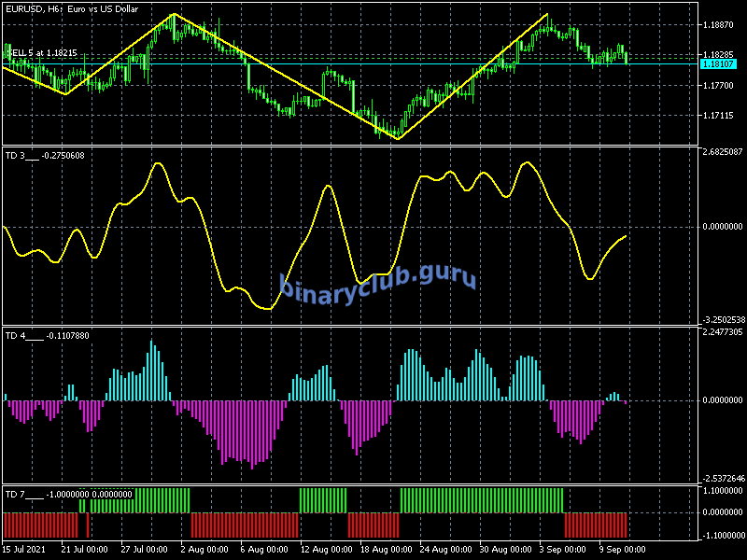Click the 2.6825087 scale value in TD 3 panel
This screenshot has height=560, width=747.
723,152
